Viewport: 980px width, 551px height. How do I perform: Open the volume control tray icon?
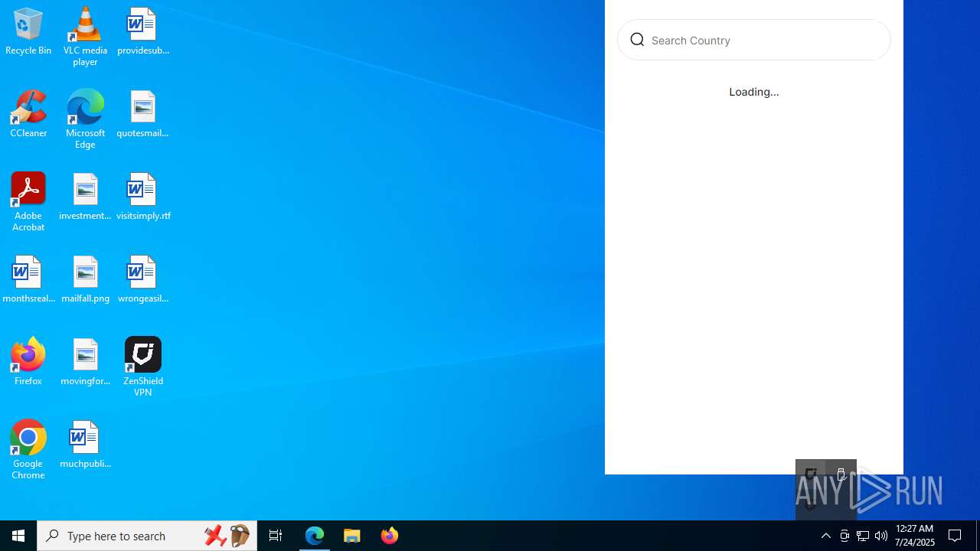click(x=881, y=536)
